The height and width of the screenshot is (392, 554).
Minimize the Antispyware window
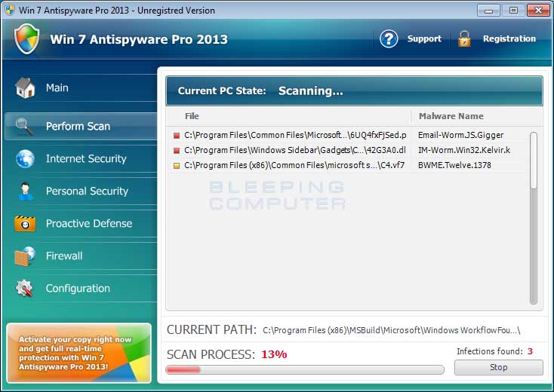488,11
